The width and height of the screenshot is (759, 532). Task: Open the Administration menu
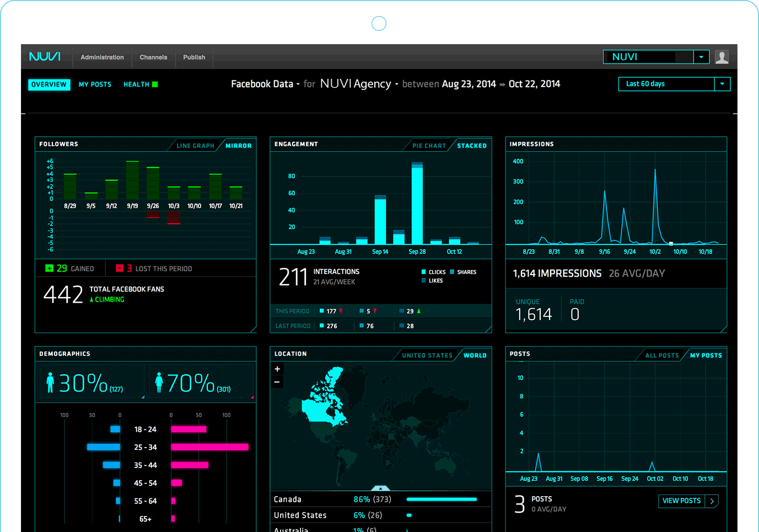pyautogui.click(x=102, y=57)
